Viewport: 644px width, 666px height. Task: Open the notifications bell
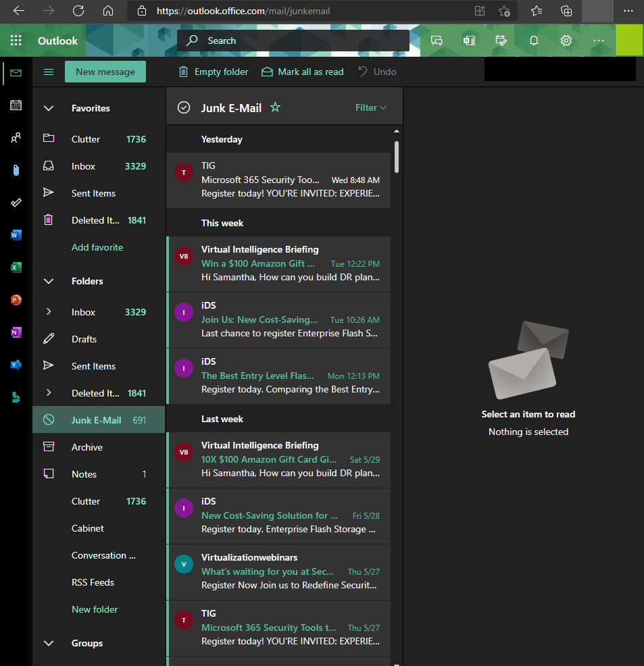(534, 41)
